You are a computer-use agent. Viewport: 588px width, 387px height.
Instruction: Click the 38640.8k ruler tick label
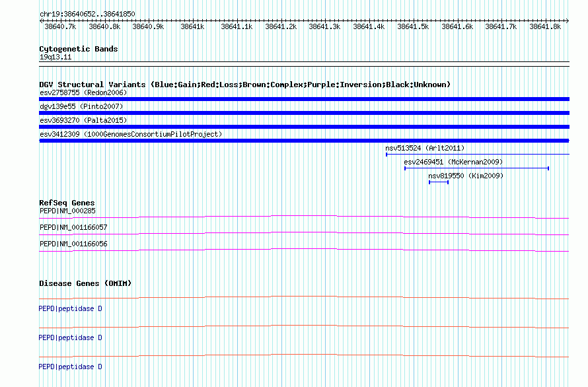(104, 26)
